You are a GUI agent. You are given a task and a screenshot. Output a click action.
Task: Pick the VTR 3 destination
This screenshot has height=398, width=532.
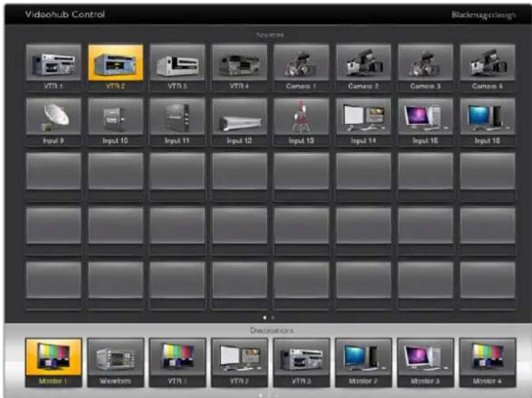pos(301,362)
